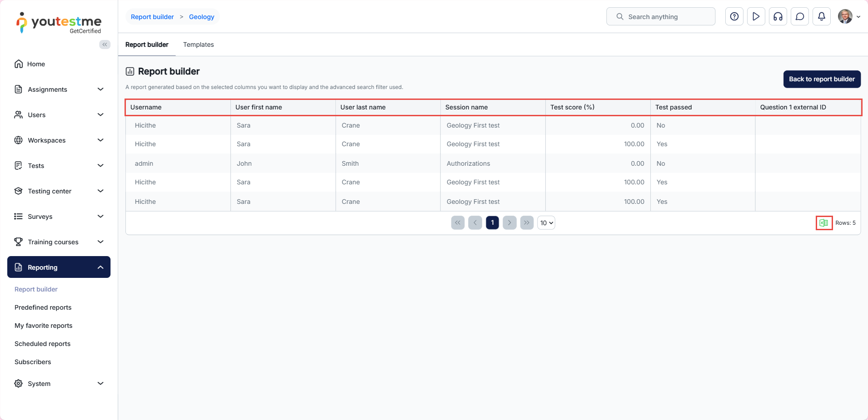Switch to the Templates tab
This screenshot has width=868, height=420.
[x=198, y=44]
